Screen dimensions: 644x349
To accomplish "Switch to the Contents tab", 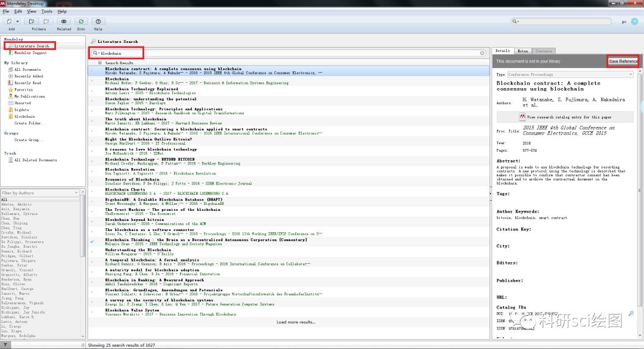I will click(543, 51).
